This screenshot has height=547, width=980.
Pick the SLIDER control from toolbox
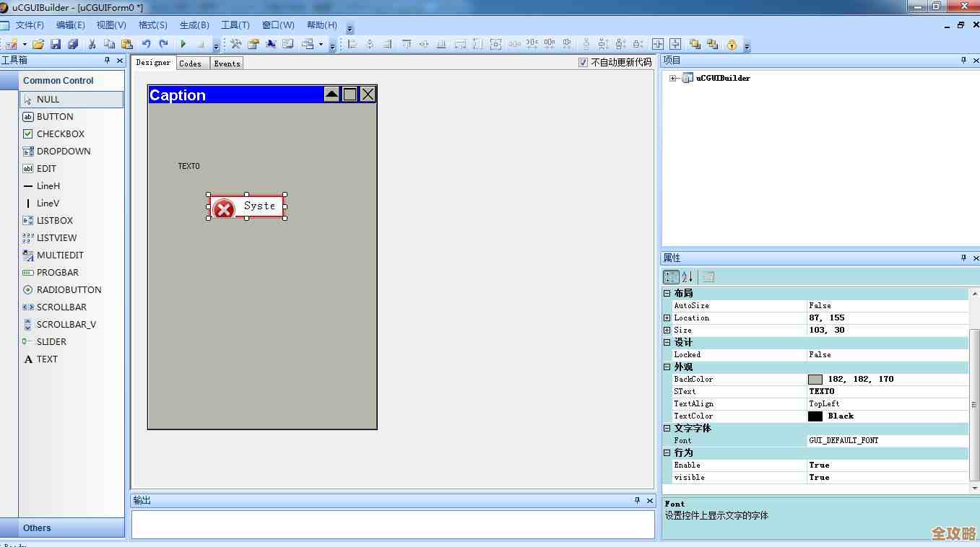pos(51,341)
